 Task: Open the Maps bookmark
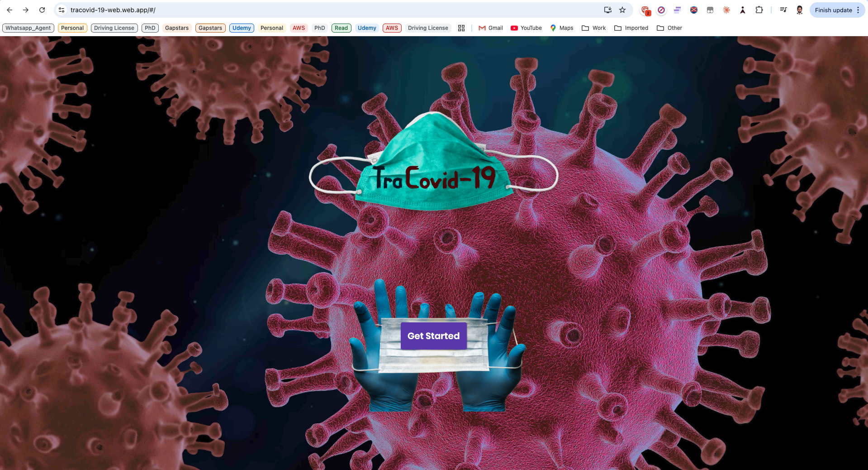[561, 28]
